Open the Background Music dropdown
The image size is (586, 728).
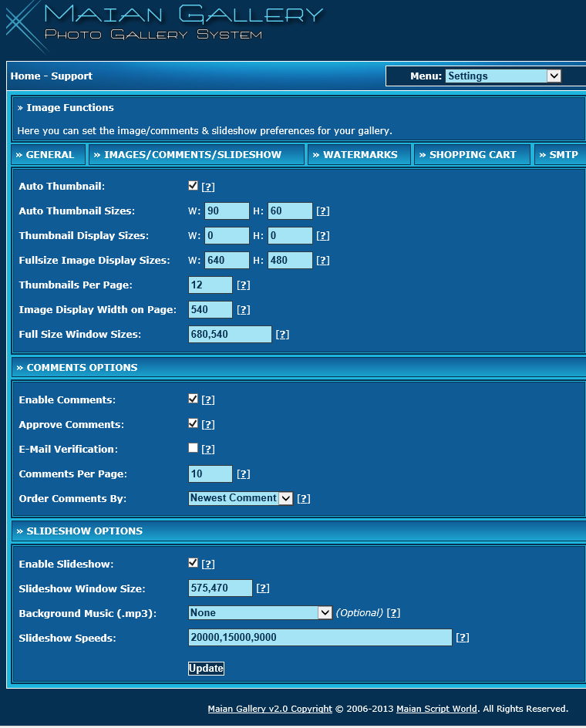(260, 612)
